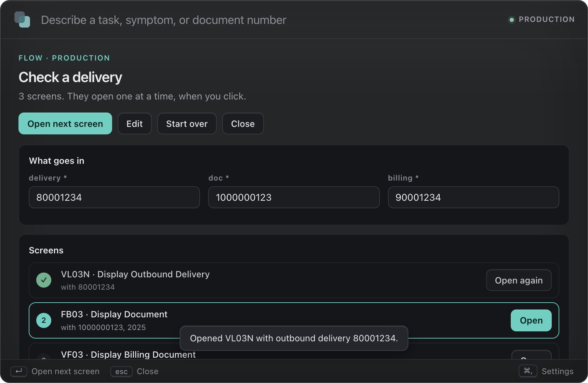Click the 'with 80001234' subtitle text
588x383 pixels.
[88, 287]
